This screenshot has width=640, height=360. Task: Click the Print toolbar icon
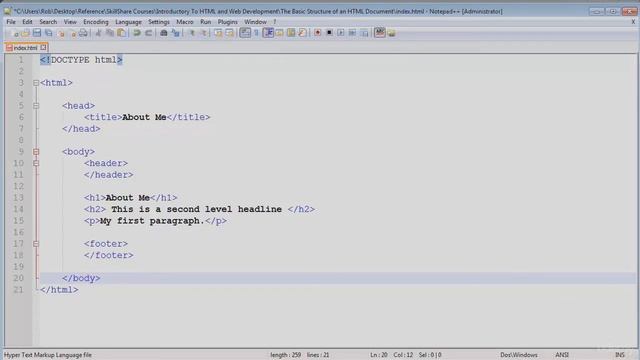point(83,33)
